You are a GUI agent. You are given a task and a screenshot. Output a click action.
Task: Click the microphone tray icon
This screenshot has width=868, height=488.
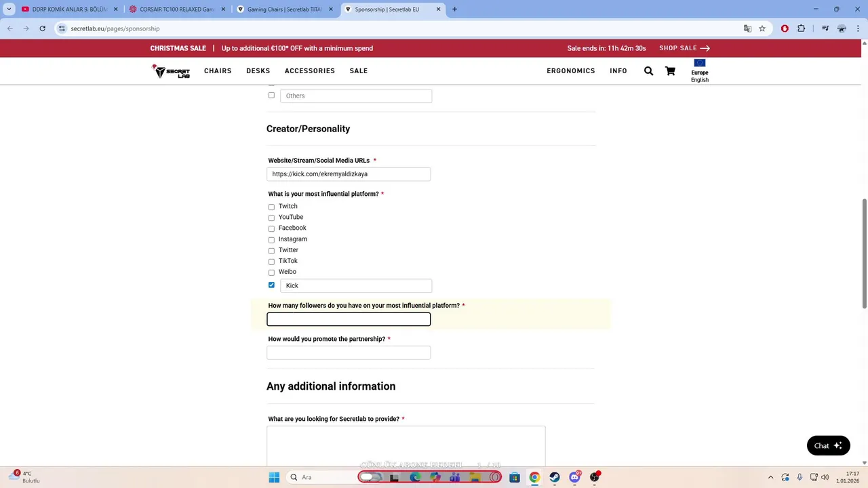coord(800,477)
